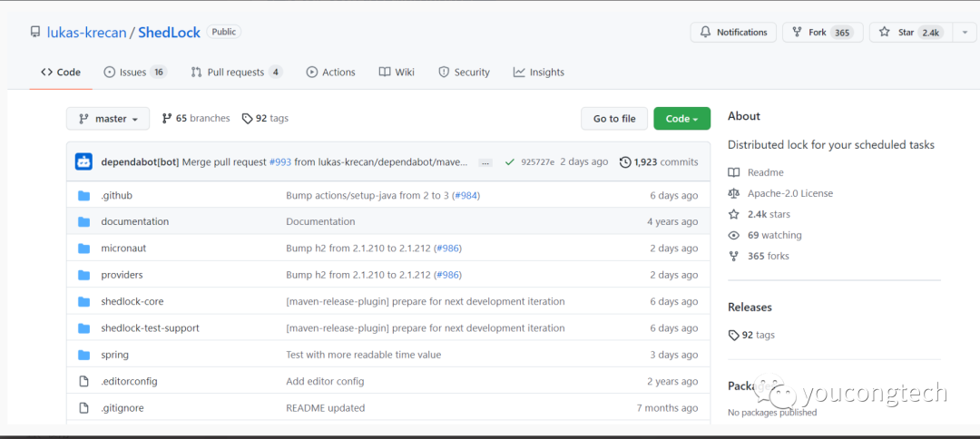
Task: Open the Pull requests tab
Action: 236,73
